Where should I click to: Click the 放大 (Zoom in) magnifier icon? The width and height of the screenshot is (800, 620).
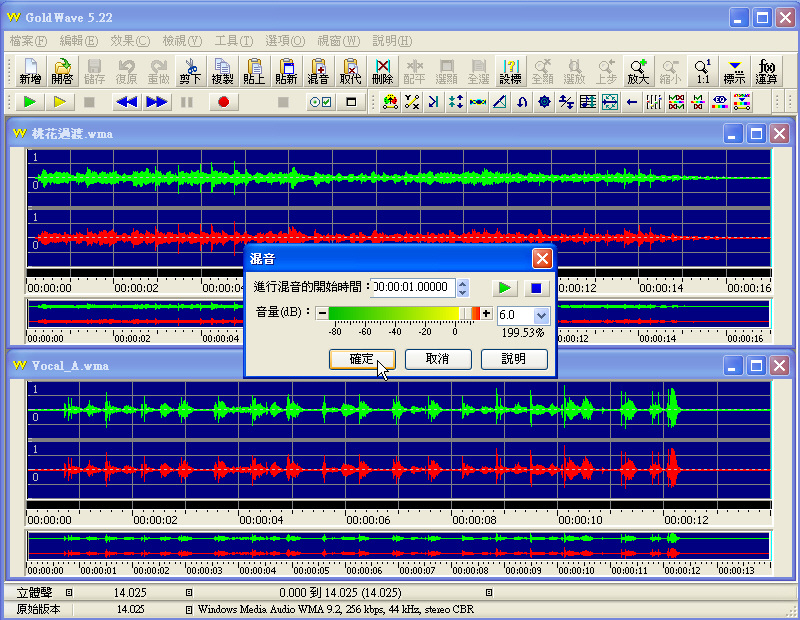tap(638, 70)
